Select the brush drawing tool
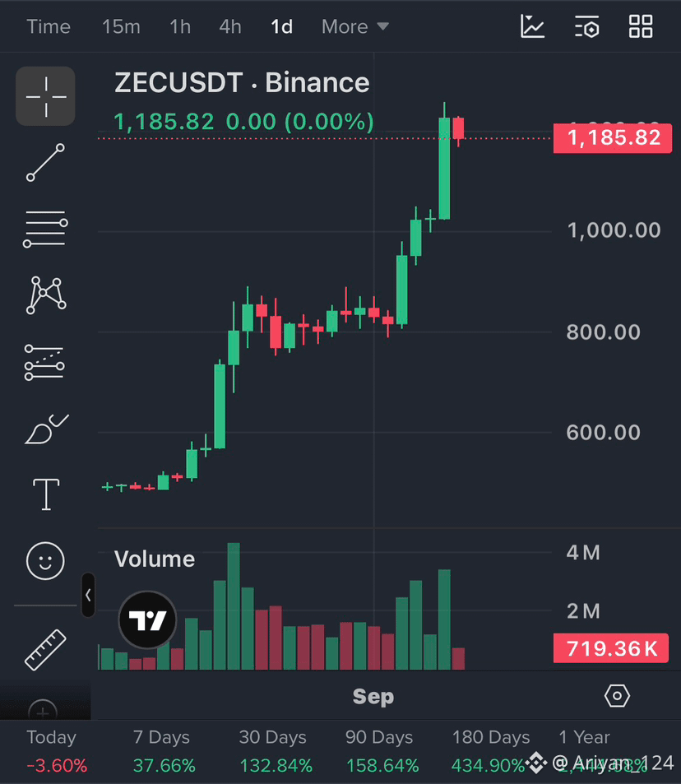 46,429
